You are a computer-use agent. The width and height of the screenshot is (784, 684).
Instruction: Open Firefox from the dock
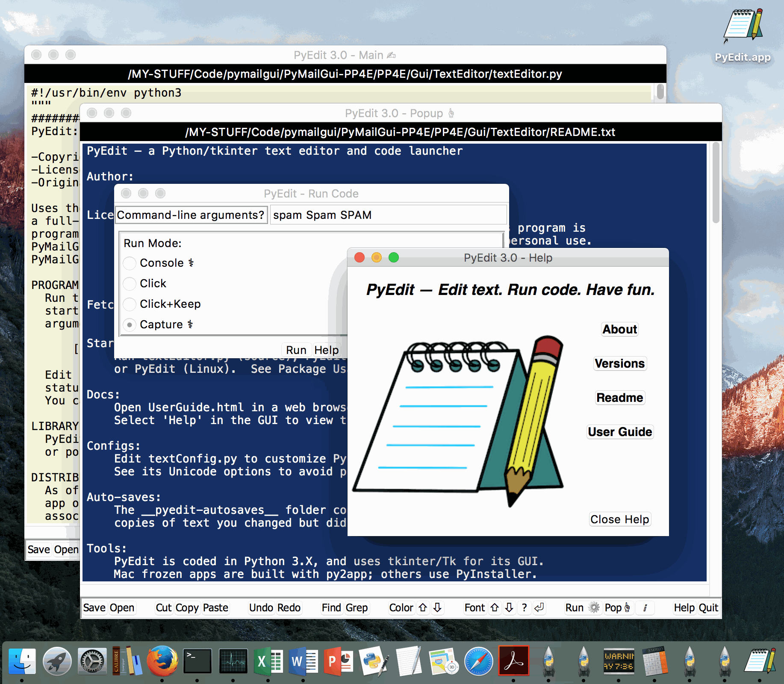(x=162, y=660)
